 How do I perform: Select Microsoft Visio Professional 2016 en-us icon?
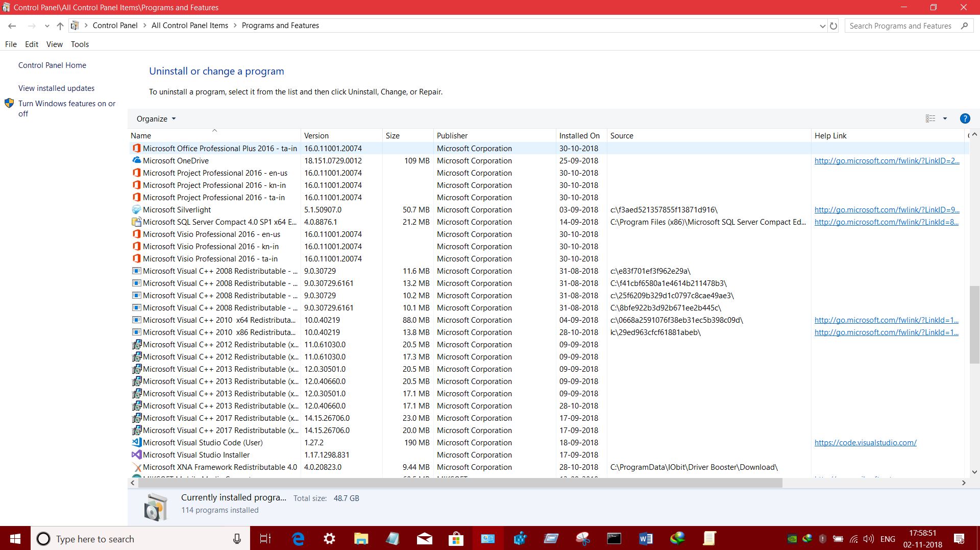point(136,234)
